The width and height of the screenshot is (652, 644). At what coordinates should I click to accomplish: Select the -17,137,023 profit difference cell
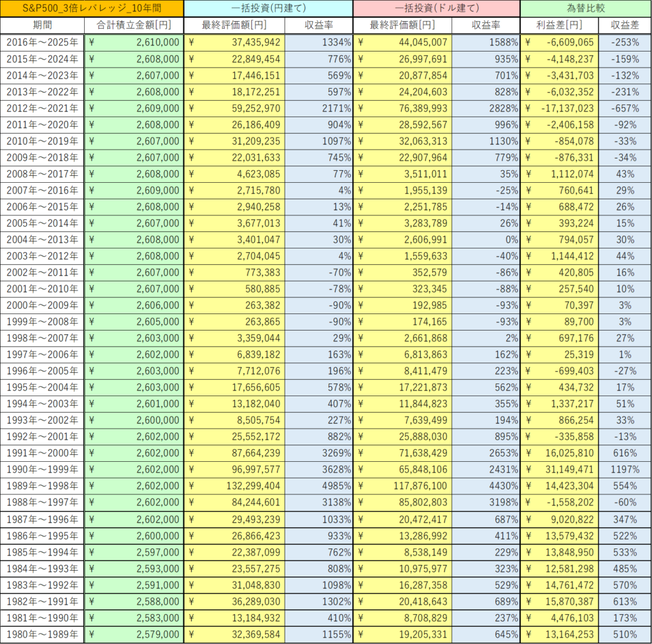click(559, 108)
